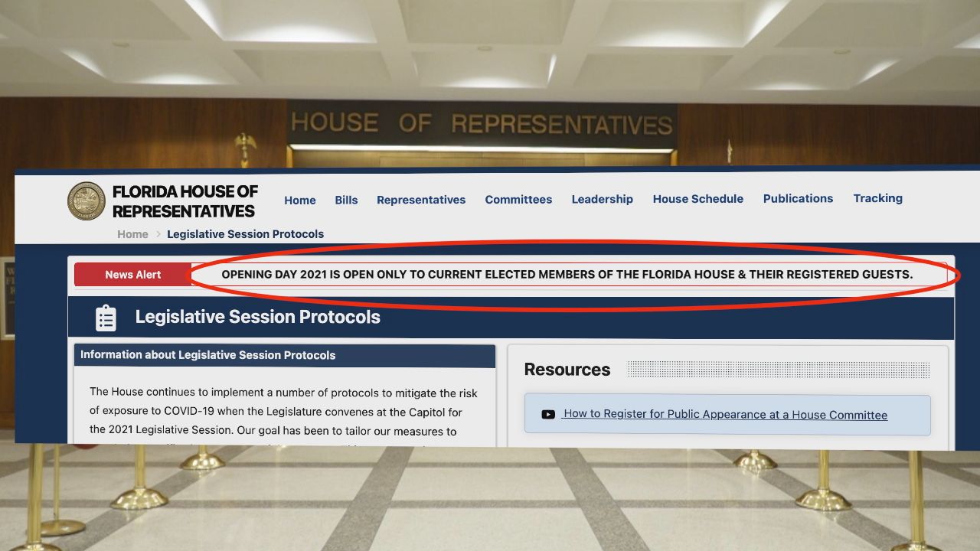
Task: Click the Resources heading
Action: click(x=567, y=370)
